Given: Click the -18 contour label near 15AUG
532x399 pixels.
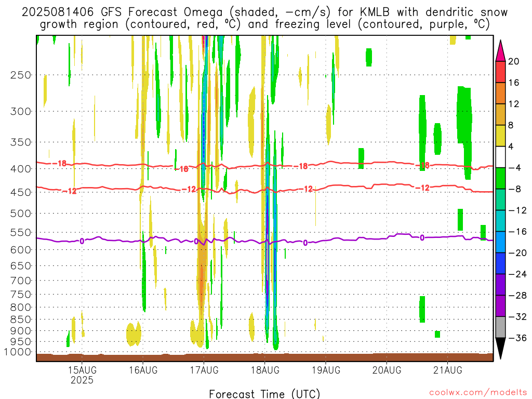Looking at the screenshot, I should pyautogui.click(x=60, y=164).
